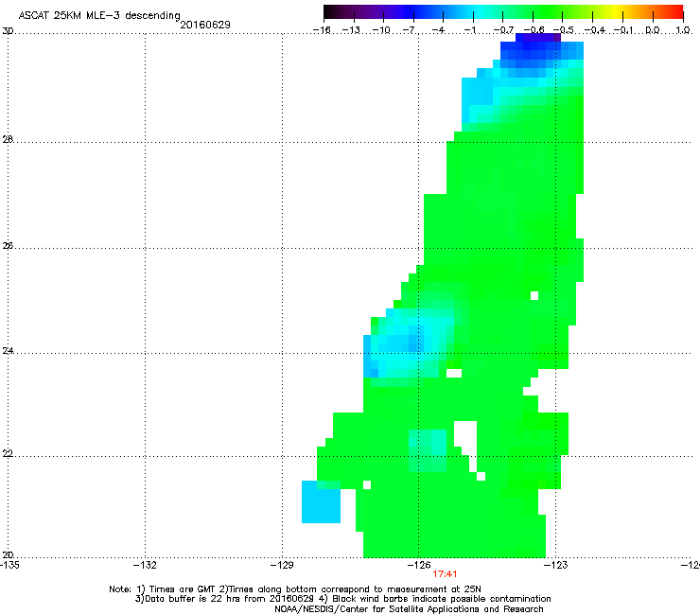Click the -16 color bar label
The width and height of the screenshot is (700, 615).
pyautogui.click(x=322, y=30)
